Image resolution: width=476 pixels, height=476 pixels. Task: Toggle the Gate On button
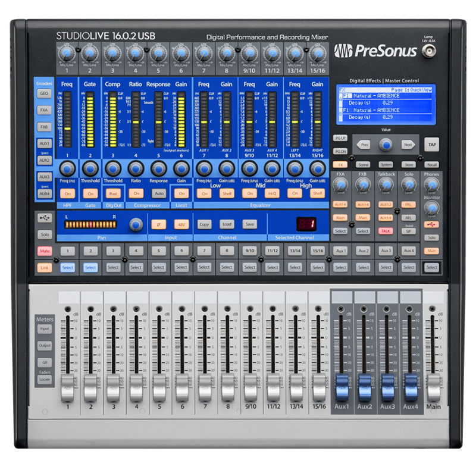tap(90, 193)
